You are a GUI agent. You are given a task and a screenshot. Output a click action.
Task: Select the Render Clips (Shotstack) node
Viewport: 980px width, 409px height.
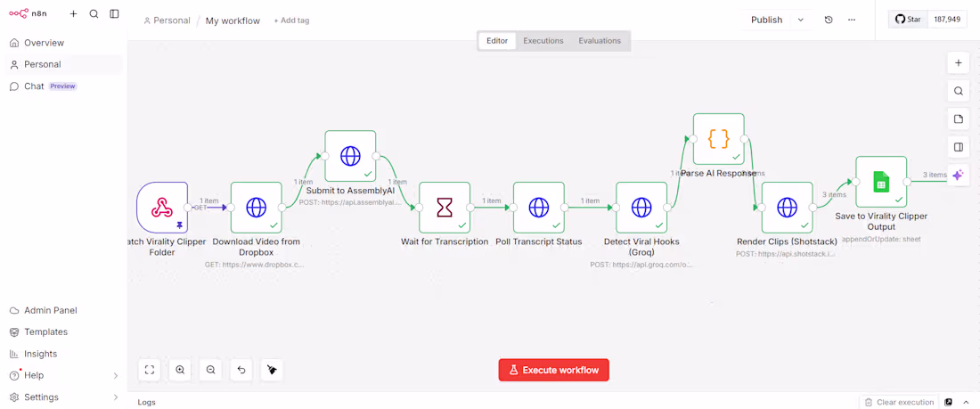787,208
